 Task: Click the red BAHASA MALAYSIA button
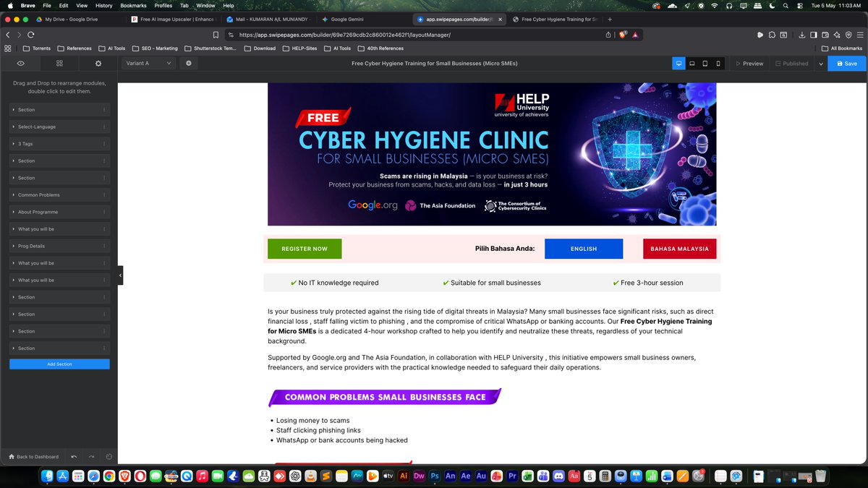point(679,249)
